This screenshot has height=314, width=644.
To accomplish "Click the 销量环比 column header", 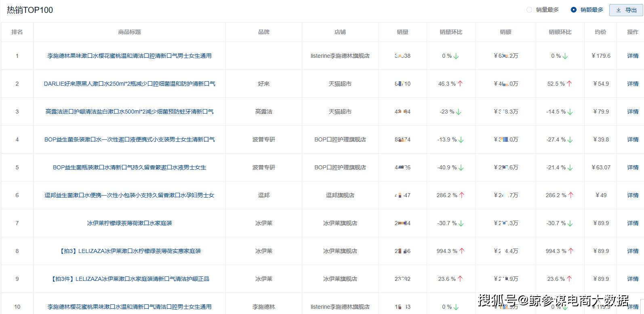I will pyautogui.click(x=451, y=32).
